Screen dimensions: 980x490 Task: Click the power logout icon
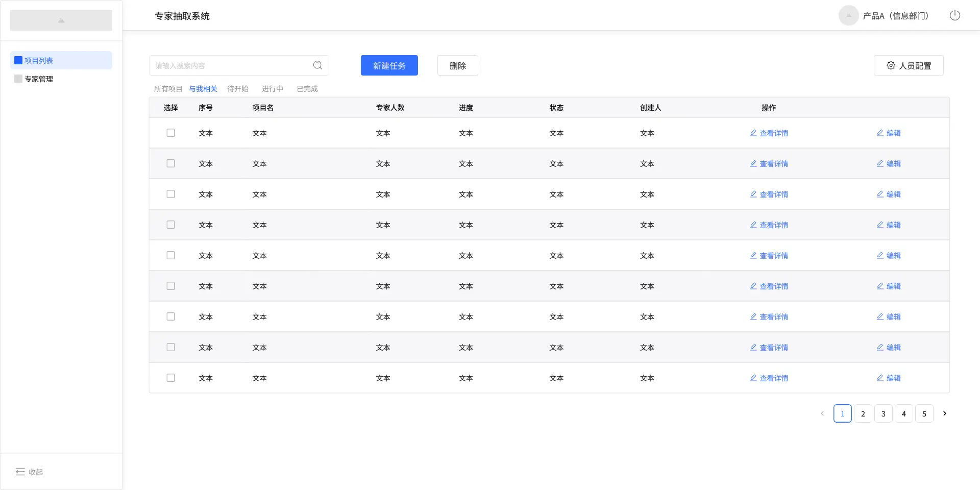954,16
